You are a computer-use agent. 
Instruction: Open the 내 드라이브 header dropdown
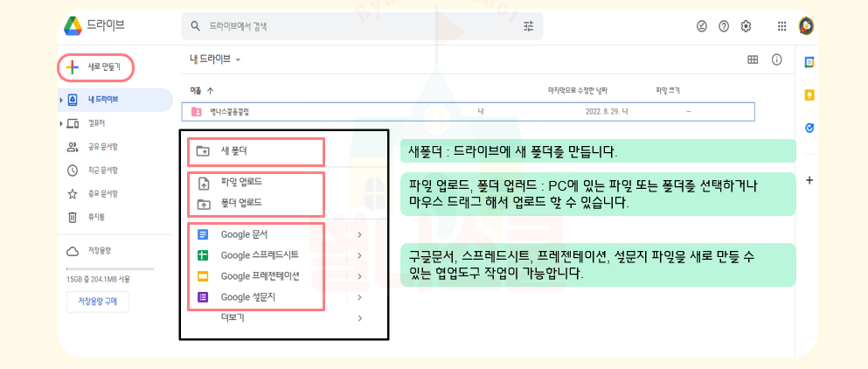click(238, 59)
